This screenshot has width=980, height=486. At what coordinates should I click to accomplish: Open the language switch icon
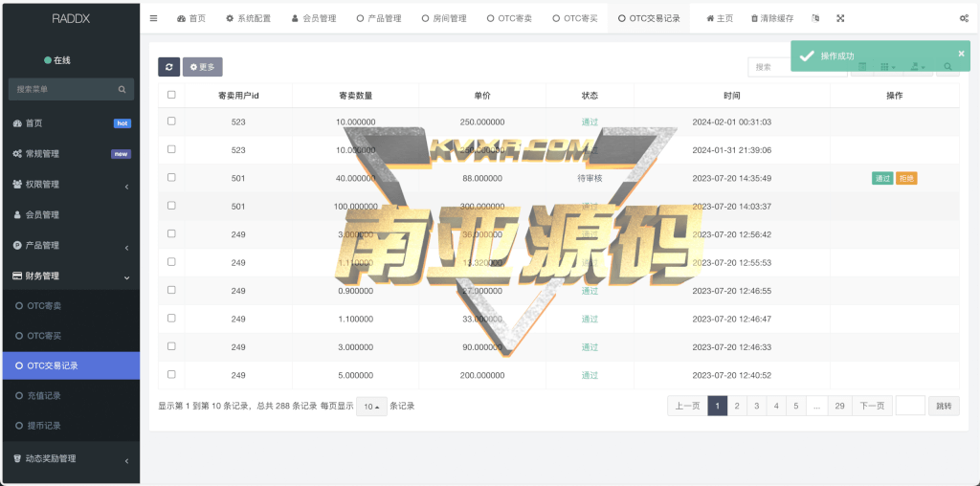coord(815,18)
